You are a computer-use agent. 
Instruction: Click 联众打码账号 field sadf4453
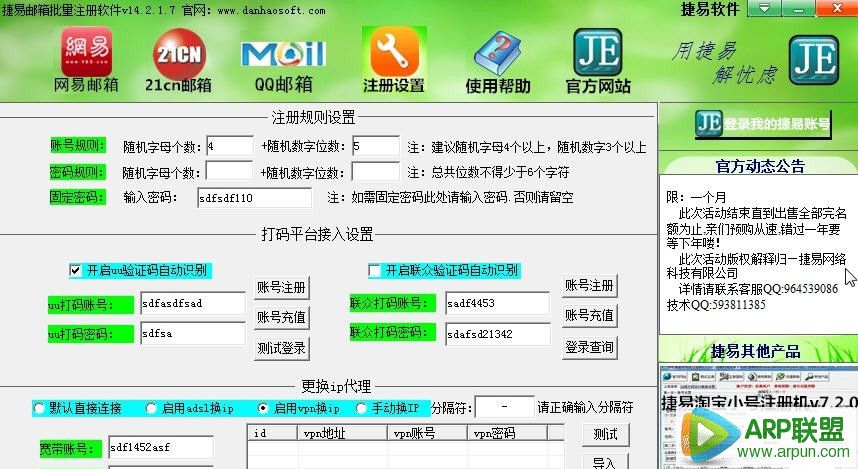(497, 303)
